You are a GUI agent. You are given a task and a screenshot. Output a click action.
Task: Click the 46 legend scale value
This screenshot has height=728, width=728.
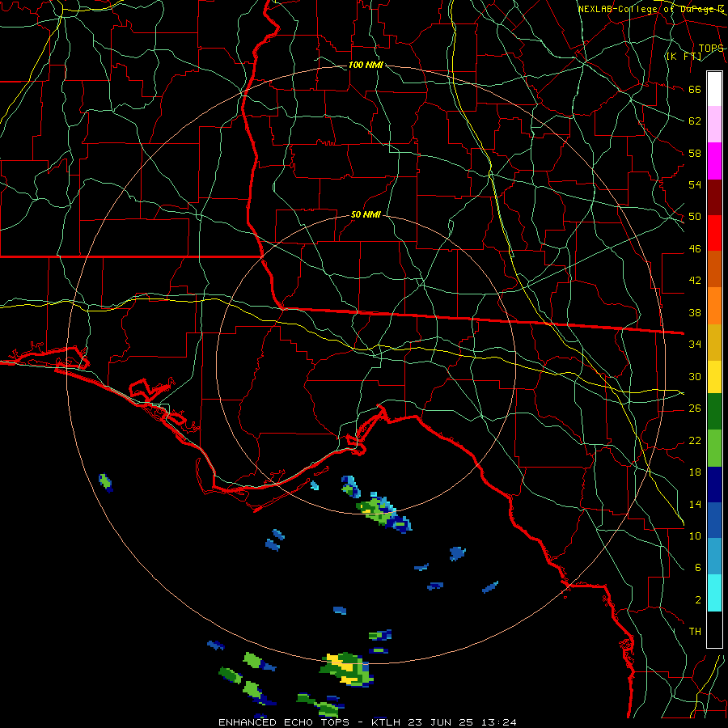point(695,248)
